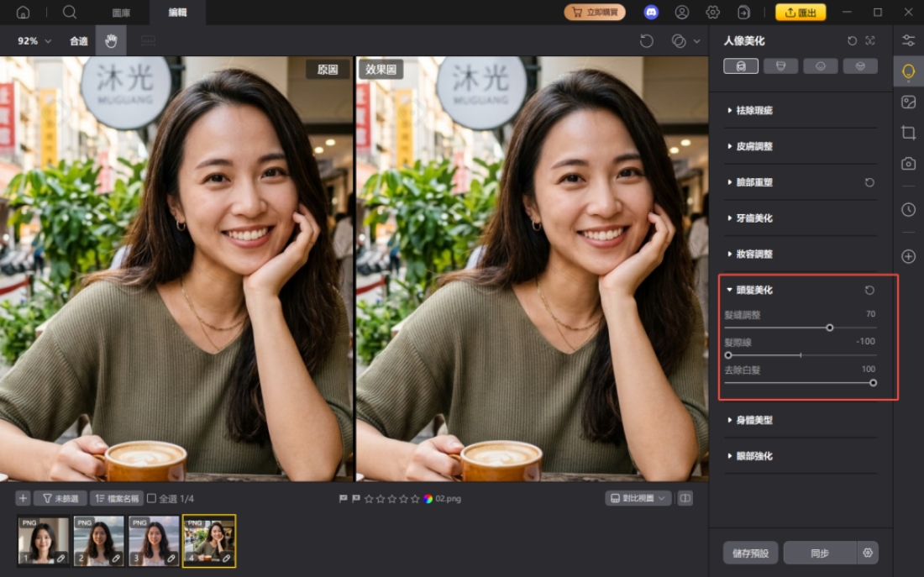Image resolution: width=924 pixels, height=577 pixels.
Task: Click the camera icon in the right sidebar
Action: [908, 163]
